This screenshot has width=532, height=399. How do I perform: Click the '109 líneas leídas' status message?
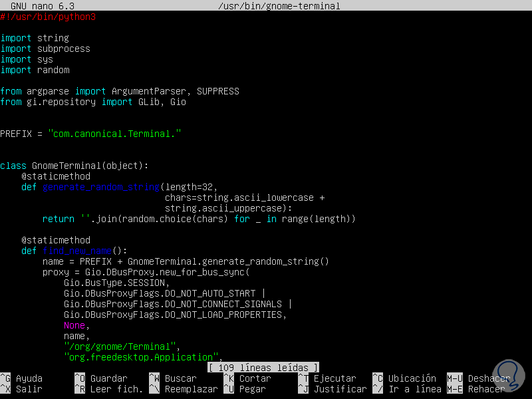[x=263, y=368]
